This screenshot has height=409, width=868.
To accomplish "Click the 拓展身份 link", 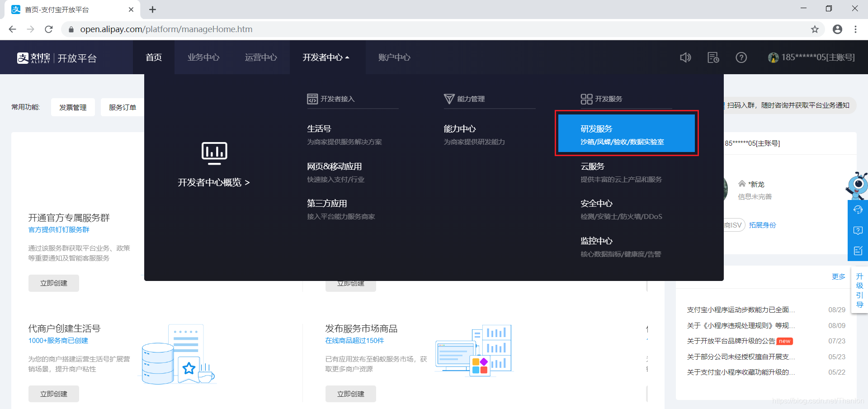I will (x=762, y=225).
